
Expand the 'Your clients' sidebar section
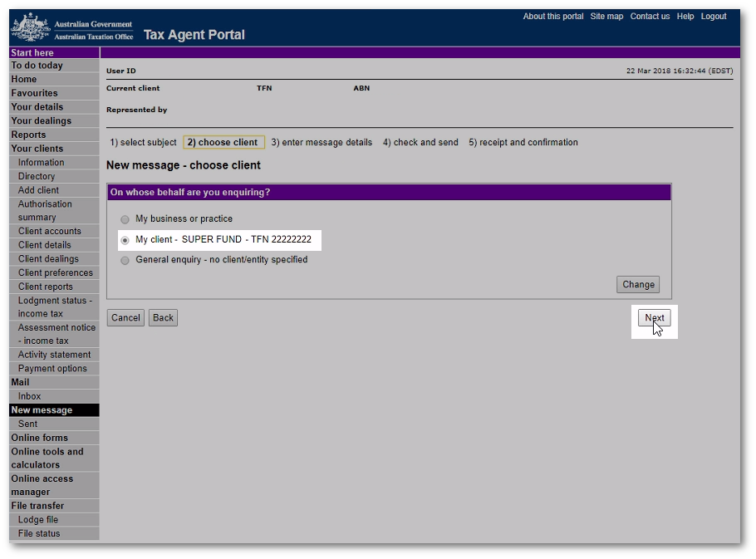[x=37, y=149]
